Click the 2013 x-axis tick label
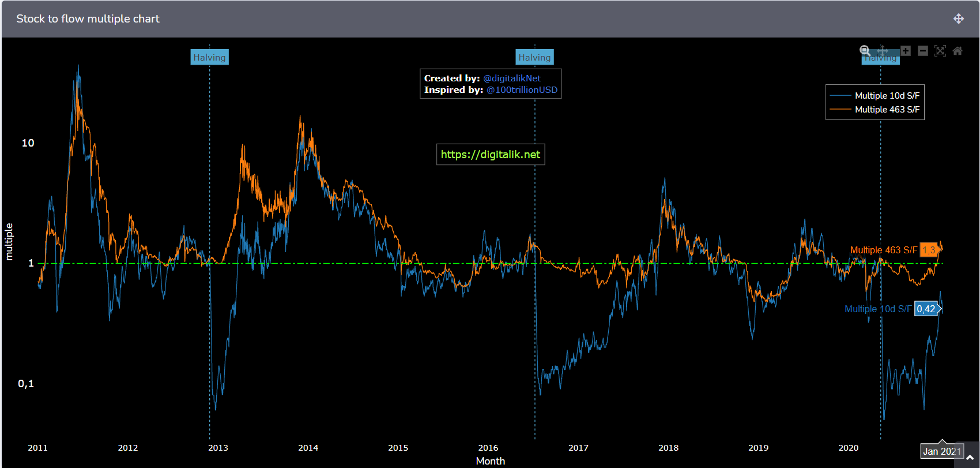The image size is (980, 468). [218, 448]
